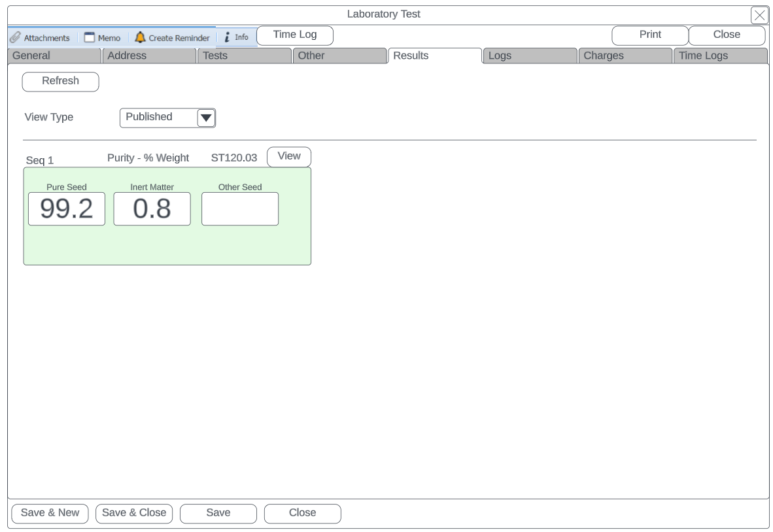Expand the View Type dropdown arrow
This screenshot has height=532, width=773.
[206, 118]
